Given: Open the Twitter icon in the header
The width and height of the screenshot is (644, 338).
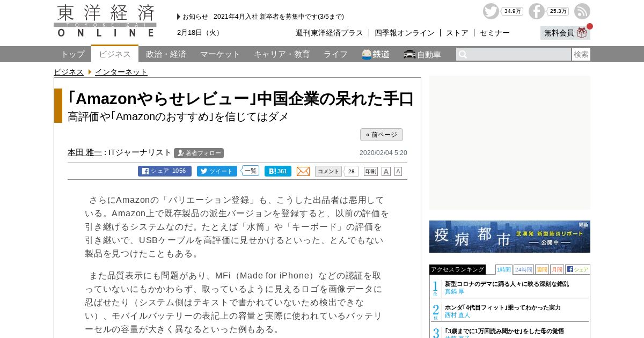Looking at the screenshot, I should [x=491, y=11].
